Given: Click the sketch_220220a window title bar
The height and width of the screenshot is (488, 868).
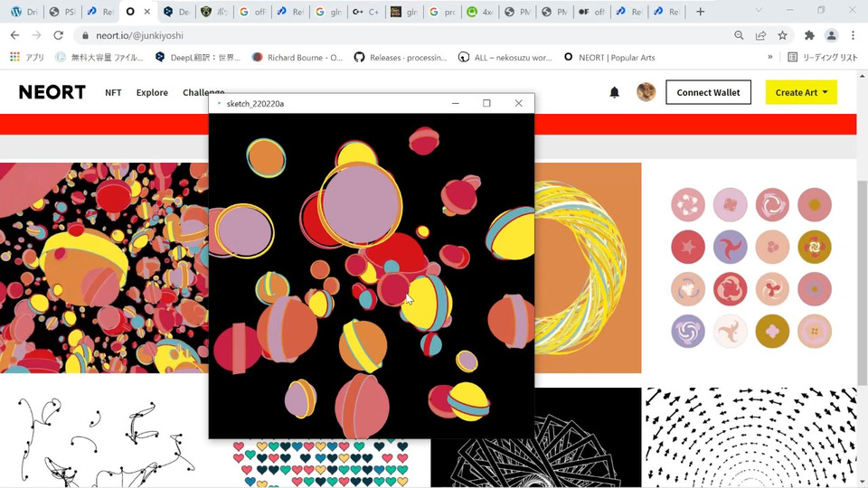Looking at the screenshot, I should 332,103.
